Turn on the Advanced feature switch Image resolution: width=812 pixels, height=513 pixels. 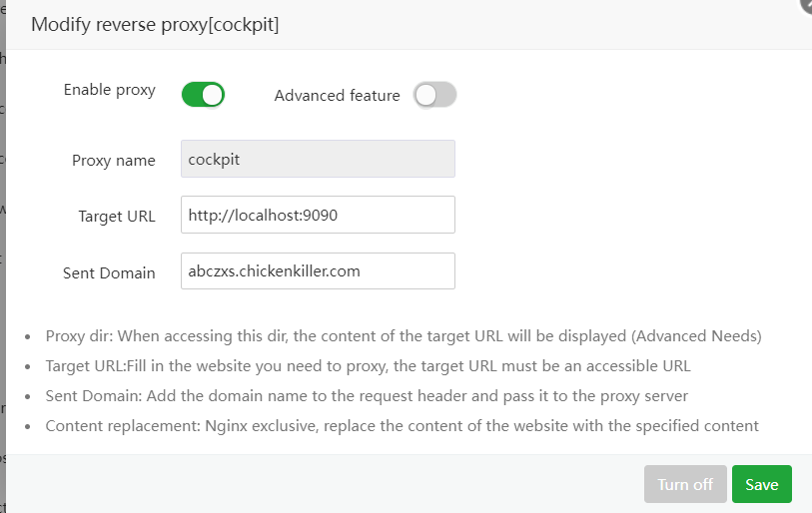pos(435,95)
